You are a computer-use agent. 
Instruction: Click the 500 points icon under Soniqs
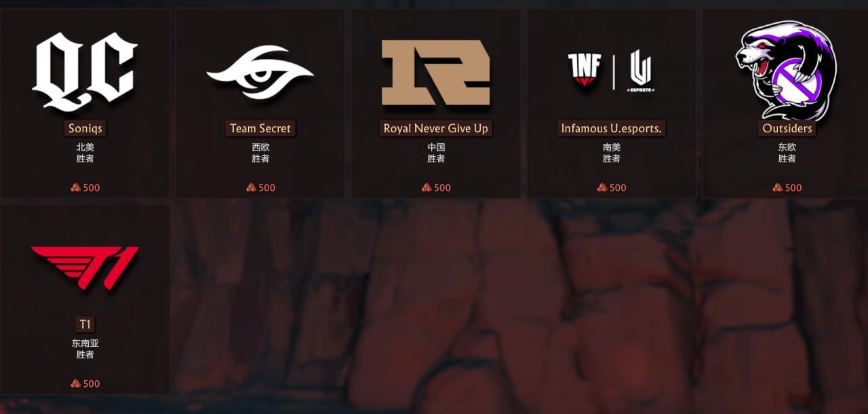pos(76,187)
